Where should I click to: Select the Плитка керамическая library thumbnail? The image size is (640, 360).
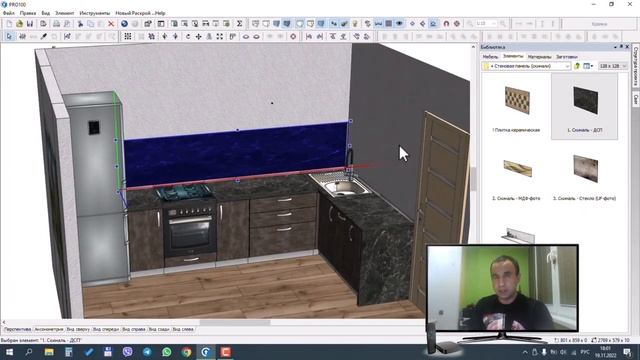(x=516, y=107)
